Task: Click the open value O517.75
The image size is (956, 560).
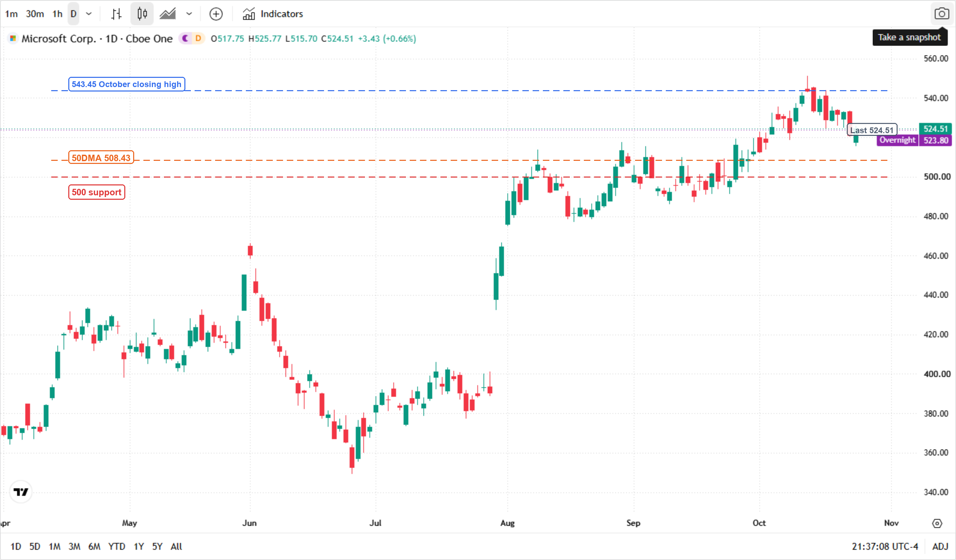Action: point(227,39)
